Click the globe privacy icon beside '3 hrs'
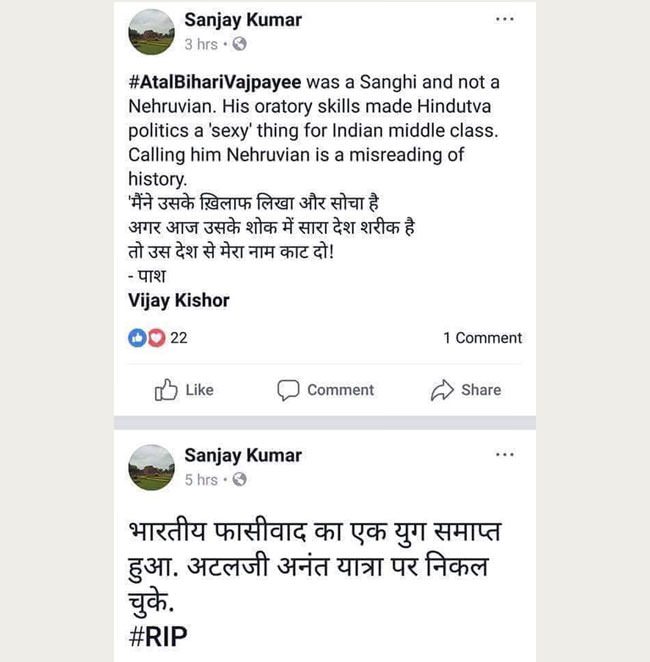Screen dimensions: 650x662 click(239, 45)
